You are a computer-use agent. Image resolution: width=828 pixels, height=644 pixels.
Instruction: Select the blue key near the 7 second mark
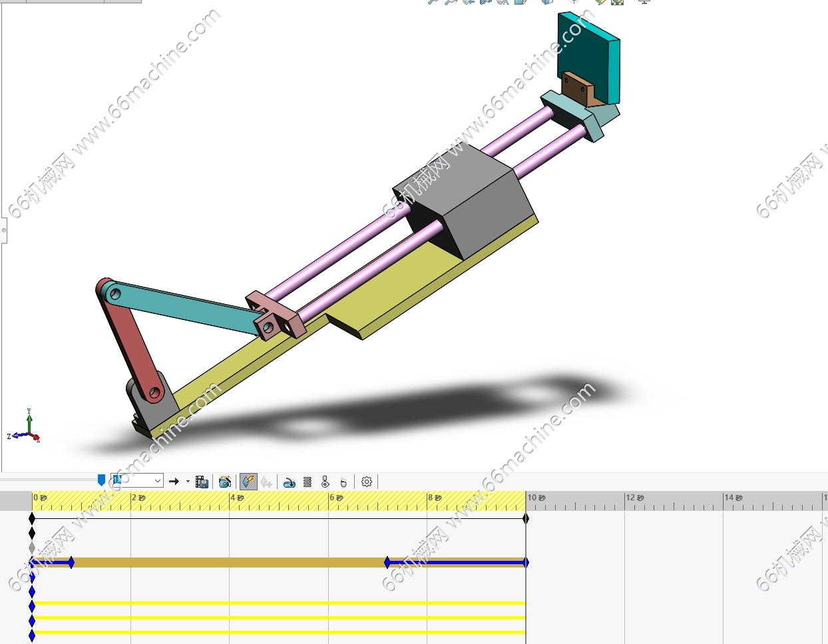tap(387, 563)
